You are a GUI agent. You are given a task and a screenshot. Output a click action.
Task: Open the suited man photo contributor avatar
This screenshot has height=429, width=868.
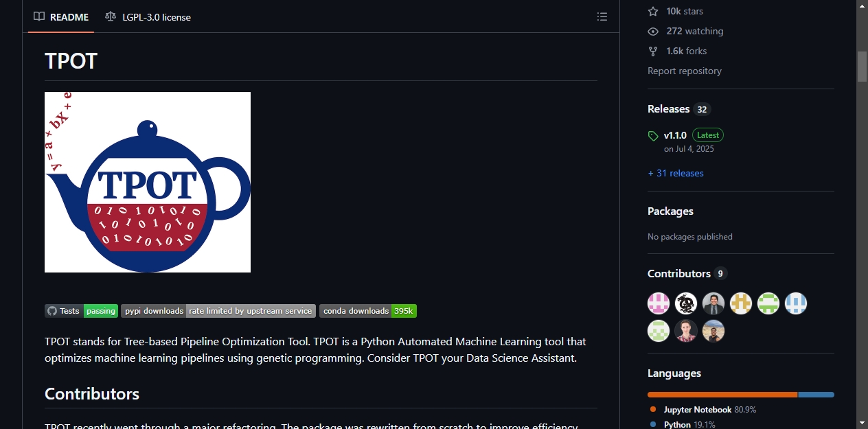tap(713, 303)
